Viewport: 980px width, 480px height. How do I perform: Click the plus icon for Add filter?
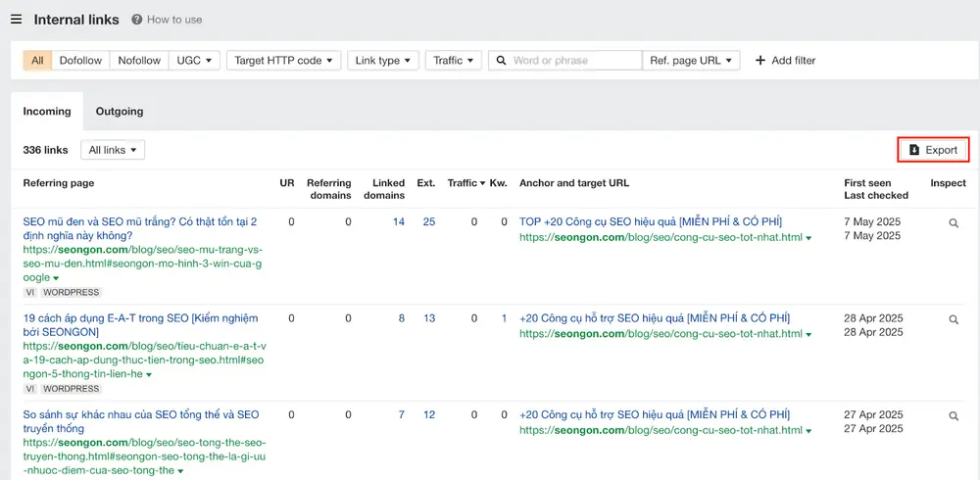[x=760, y=61]
